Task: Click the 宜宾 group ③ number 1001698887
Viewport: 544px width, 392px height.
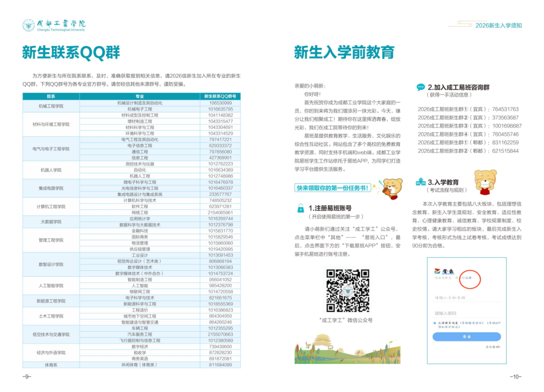Action: pos(507,126)
